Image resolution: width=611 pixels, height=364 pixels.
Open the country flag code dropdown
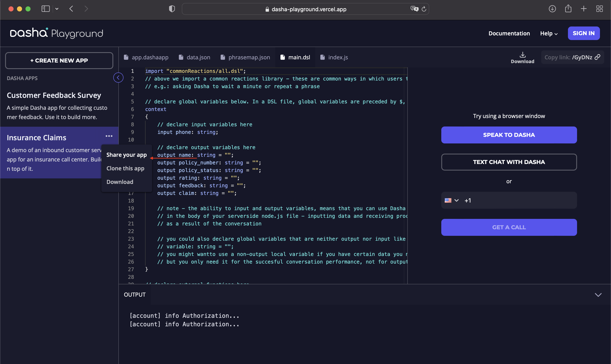coord(451,200)
